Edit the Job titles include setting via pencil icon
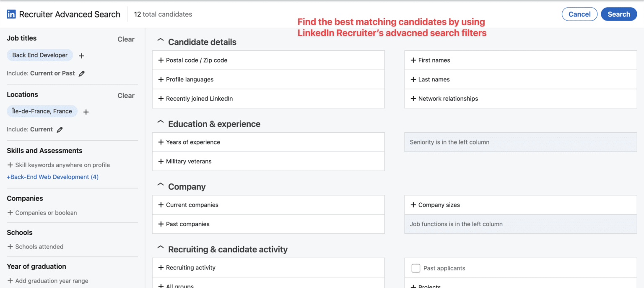Image resolution: width=644 pixels, height=288 pixels. pyautogui.click(x=82, y=73)
